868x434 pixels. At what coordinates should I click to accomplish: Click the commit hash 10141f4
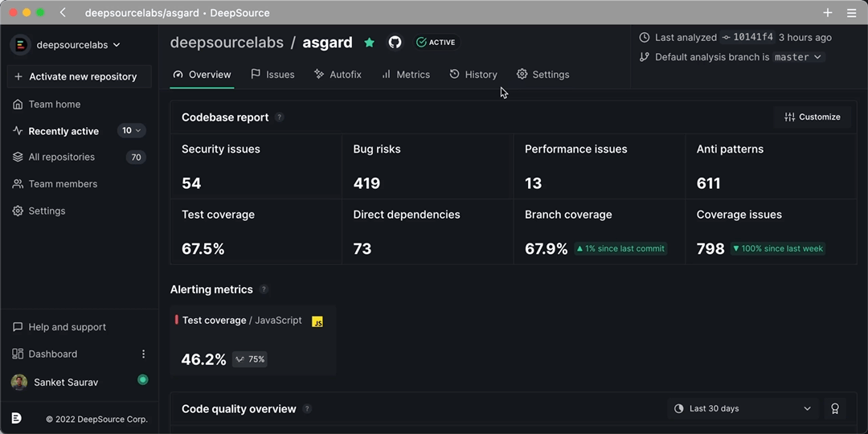(747, 38)
